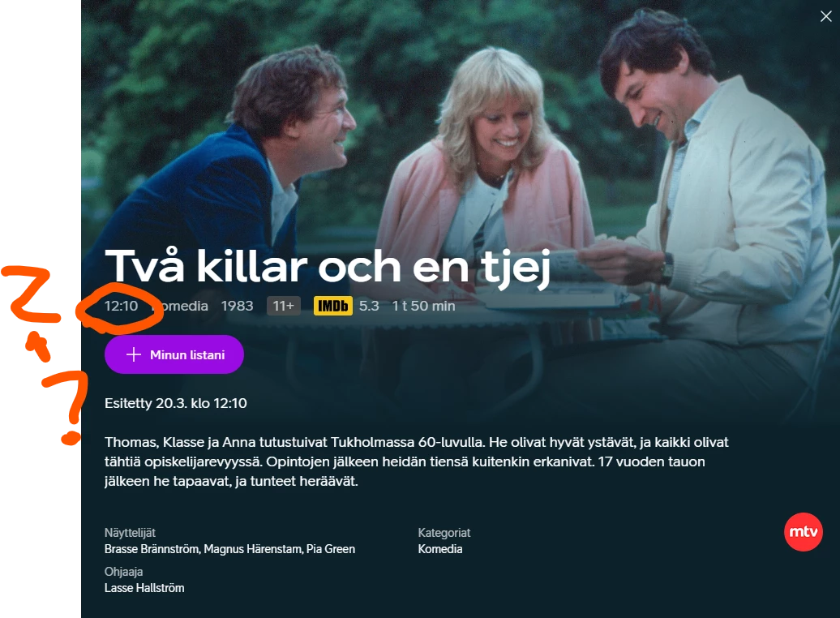
Task: Click the 1 t 50 min duration
Action: pyautogui.click(x=423, y=306)
